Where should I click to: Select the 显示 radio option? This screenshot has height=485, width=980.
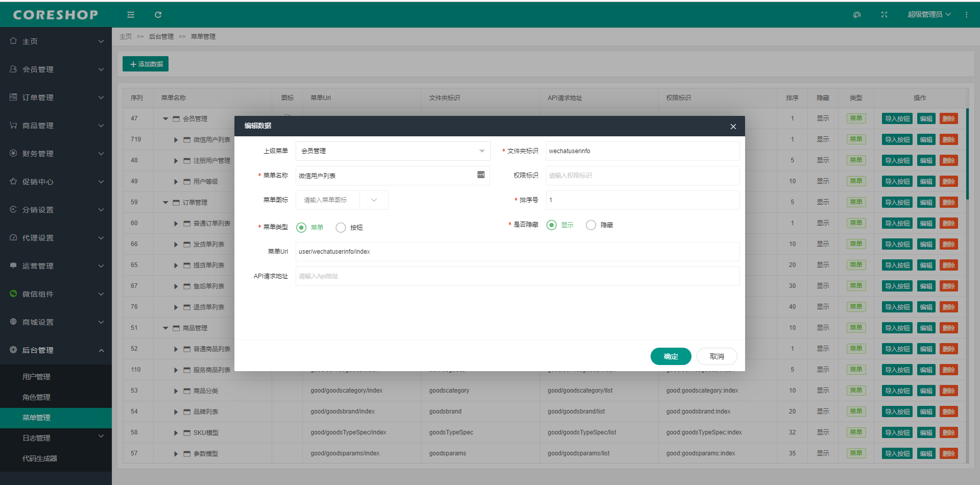click(552, 225)
